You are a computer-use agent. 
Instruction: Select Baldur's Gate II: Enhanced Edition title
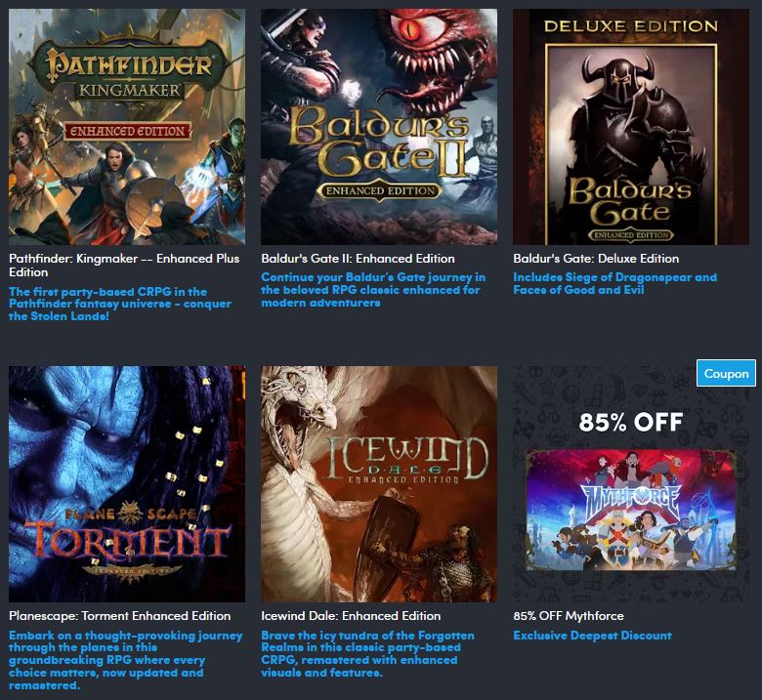(x=358, y=259)
